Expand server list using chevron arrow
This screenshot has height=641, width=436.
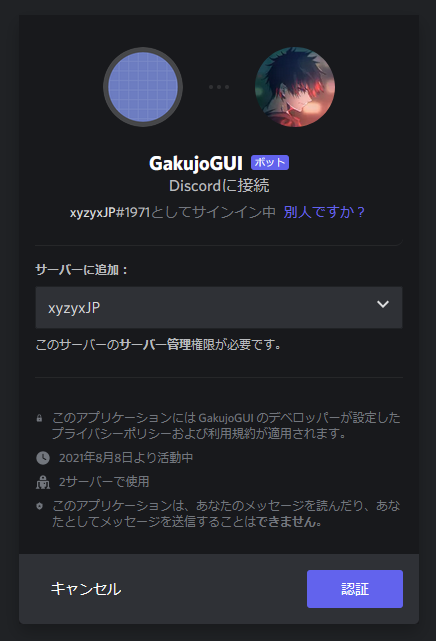(x=383, y=304)
